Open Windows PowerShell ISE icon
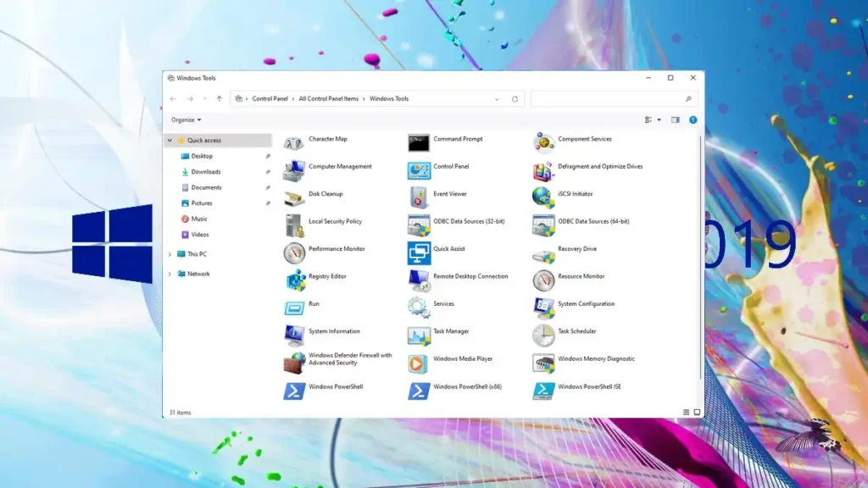The image size is (868, 488). click(x=543, y=391)
